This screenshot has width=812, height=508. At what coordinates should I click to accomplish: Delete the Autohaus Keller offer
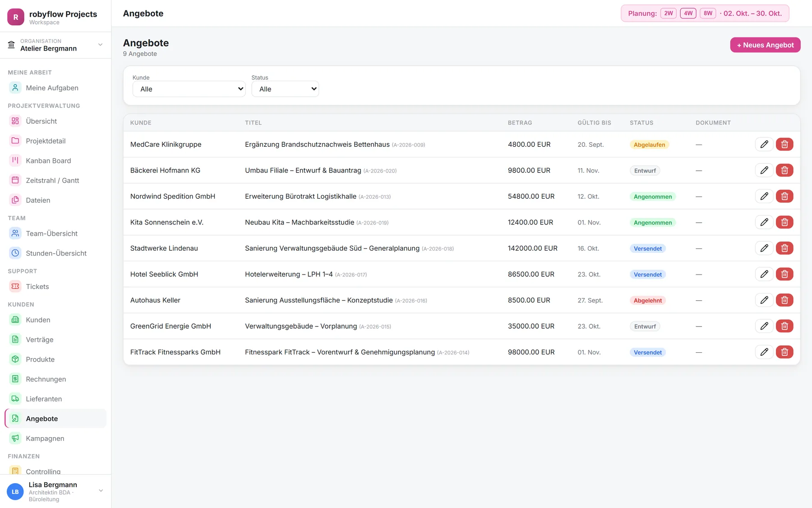(x=784, y=300)
